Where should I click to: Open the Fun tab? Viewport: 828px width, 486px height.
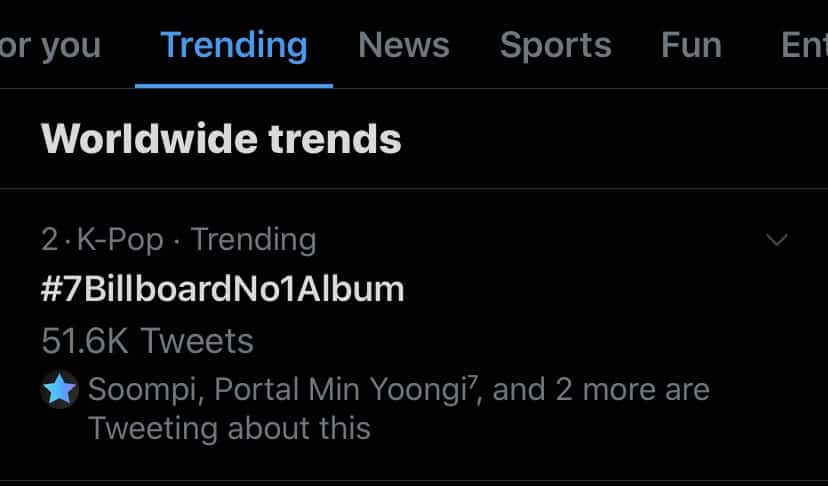[691, 45]
